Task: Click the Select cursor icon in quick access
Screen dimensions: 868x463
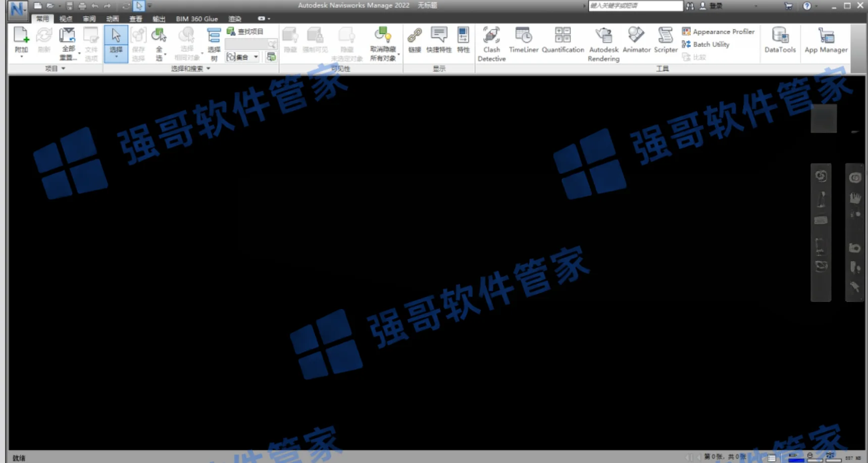Action: (x=139, y=6)
